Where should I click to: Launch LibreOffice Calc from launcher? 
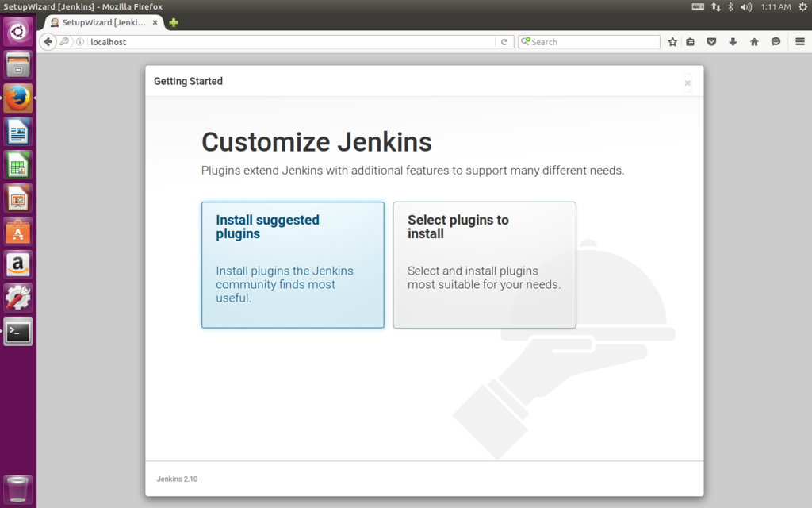(17, 165)
